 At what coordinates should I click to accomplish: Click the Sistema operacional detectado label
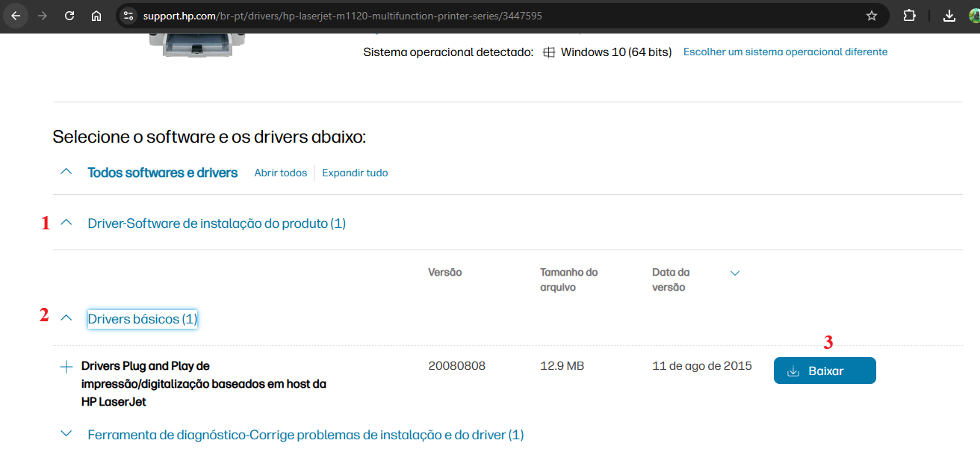tap(448, 52)
